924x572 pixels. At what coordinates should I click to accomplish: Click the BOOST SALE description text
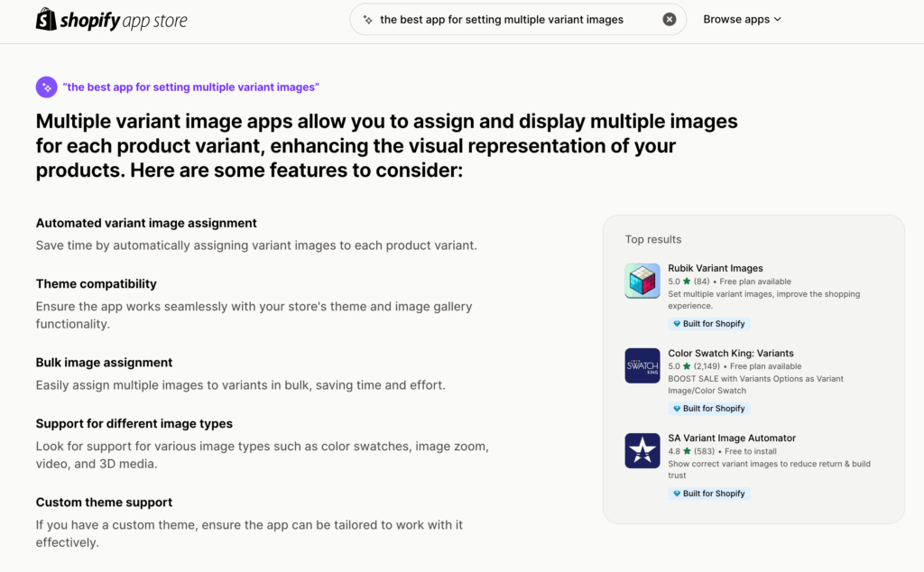pos(755,384)
